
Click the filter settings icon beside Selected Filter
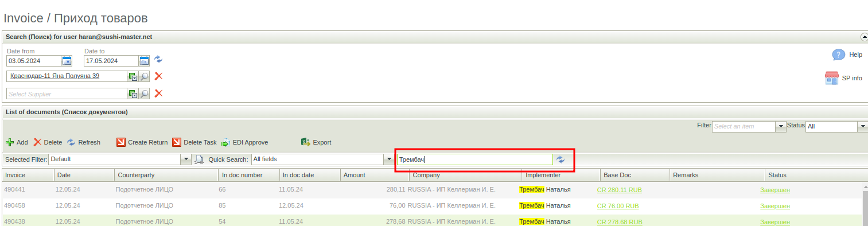200,159
